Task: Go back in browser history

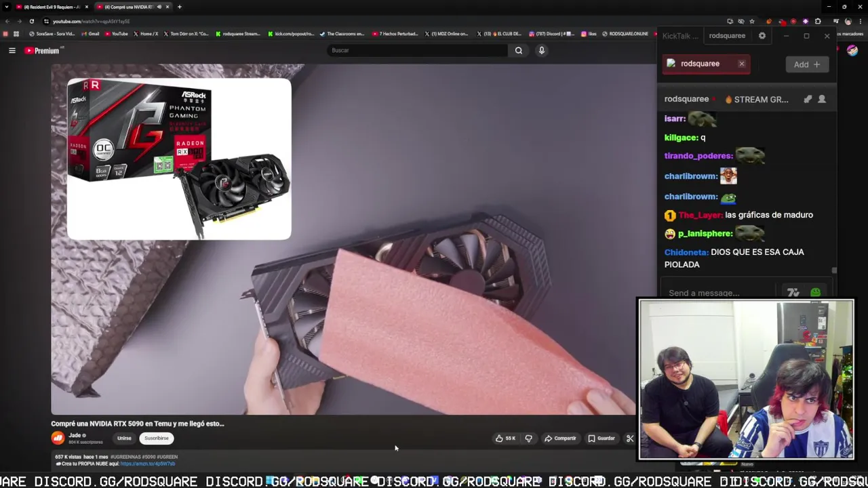Action: click(x=7, y=21)
